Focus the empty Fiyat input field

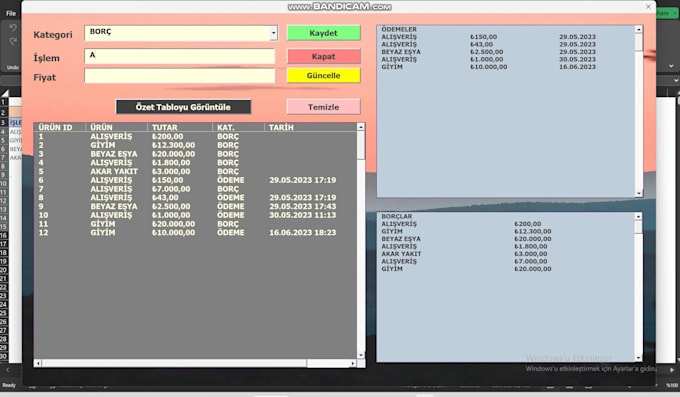[180, 76]
